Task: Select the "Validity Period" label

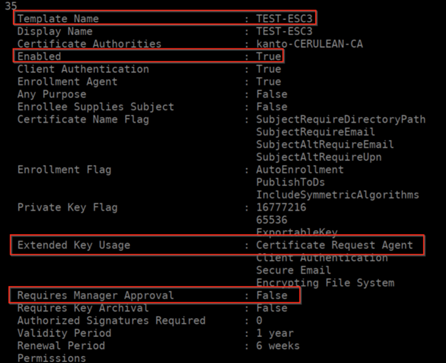Action: pos(64,333)
